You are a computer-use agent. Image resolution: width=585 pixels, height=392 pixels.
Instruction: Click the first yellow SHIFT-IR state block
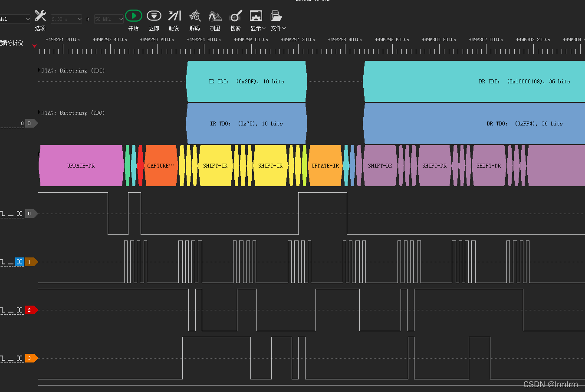click(x=215, y=165)
